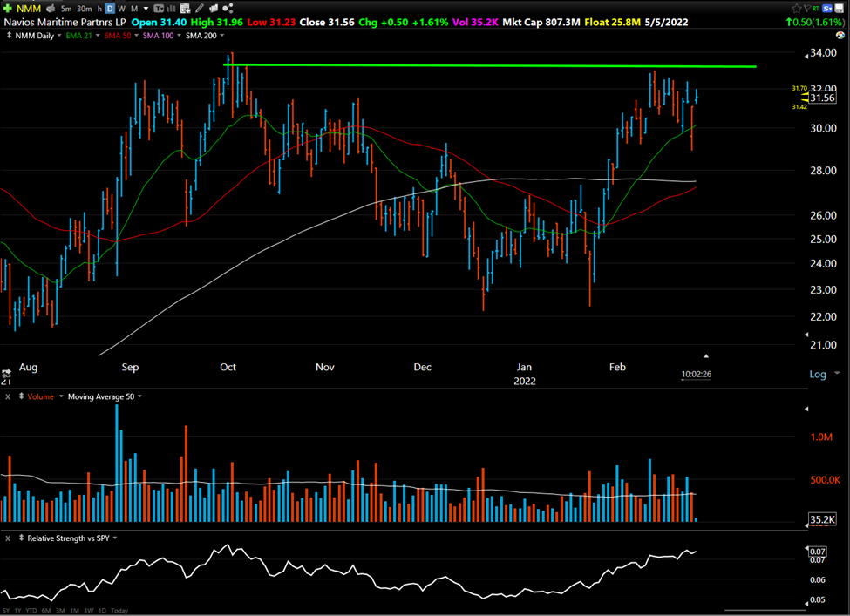Select the 1D range at bottom
This screenshot has height=616, width=850.
click(102, 611)
